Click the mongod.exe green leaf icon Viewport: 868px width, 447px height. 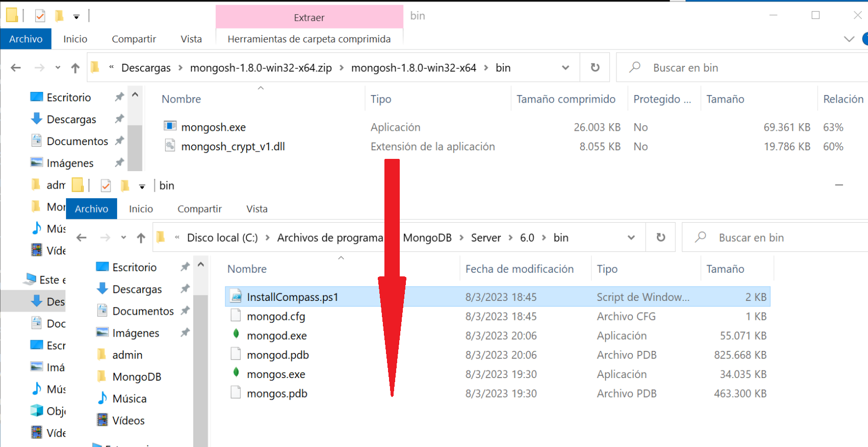coord(236,335)
